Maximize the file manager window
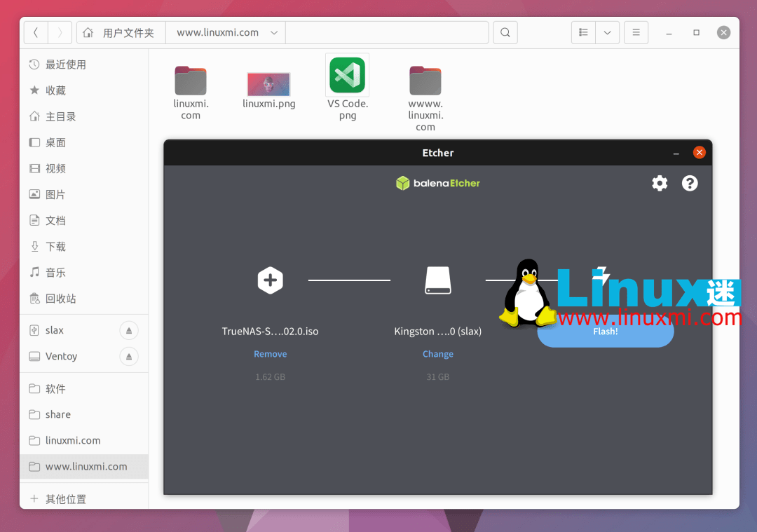 pyautogui.click(x=696, y=32)
